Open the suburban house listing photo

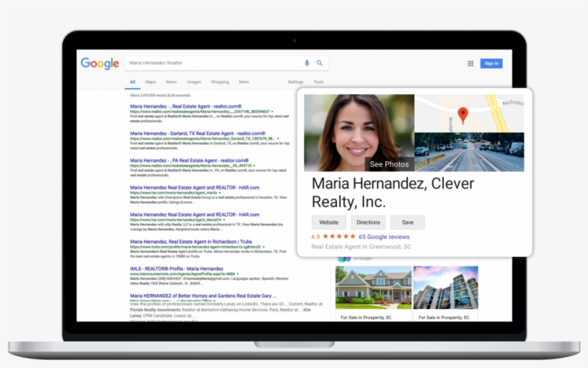pos(373,288)
